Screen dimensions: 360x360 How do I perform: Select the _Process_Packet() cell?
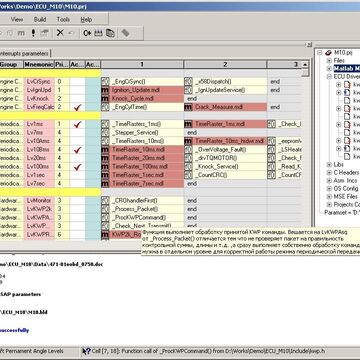(x=142, y=209)
